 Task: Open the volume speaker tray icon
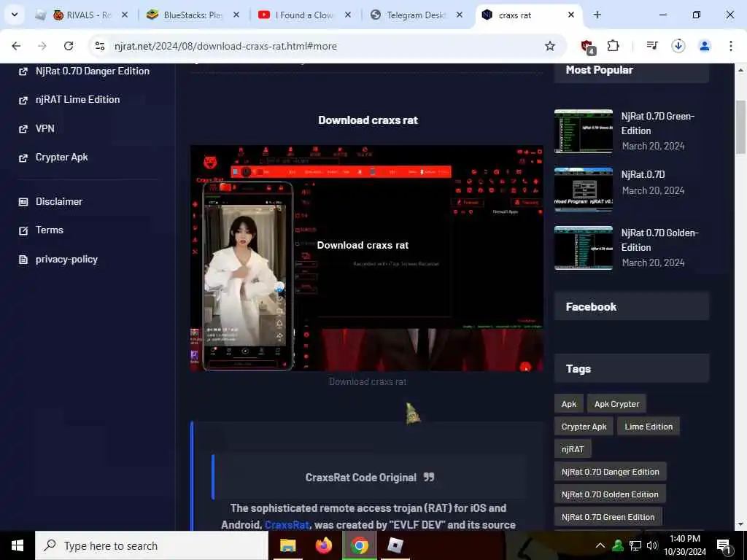coord(652,545)
